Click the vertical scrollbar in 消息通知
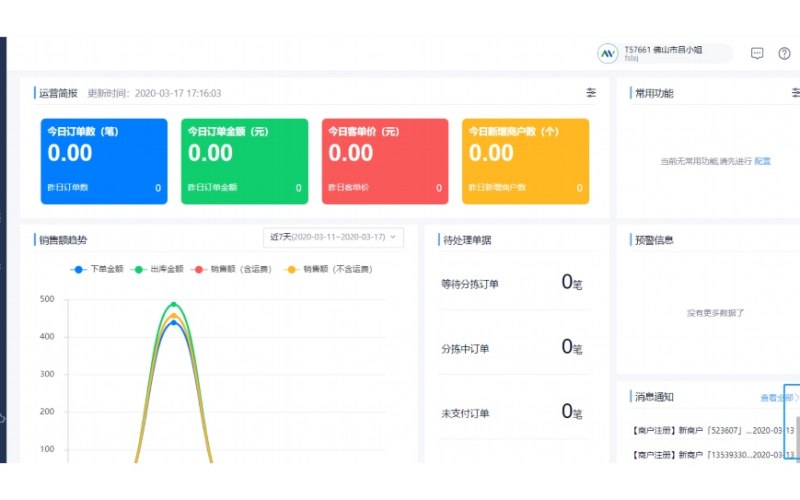 [x=797, y=439]
